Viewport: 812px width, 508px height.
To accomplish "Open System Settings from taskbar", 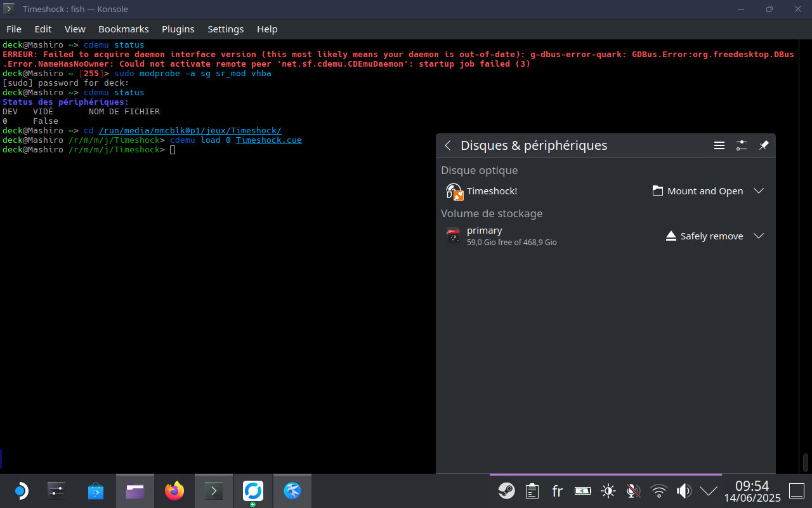I will coord(56,491).
